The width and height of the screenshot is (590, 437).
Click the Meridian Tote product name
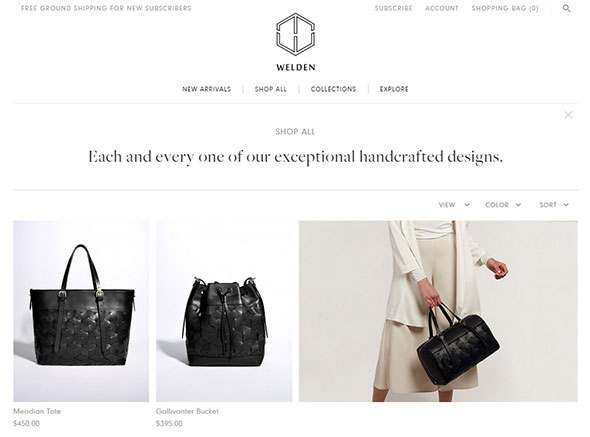point(37,411)
